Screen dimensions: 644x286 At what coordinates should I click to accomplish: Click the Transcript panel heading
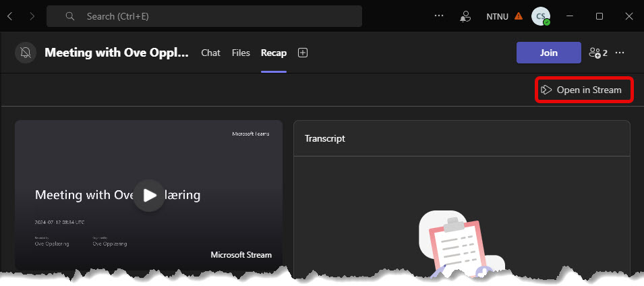click(325, 138)
